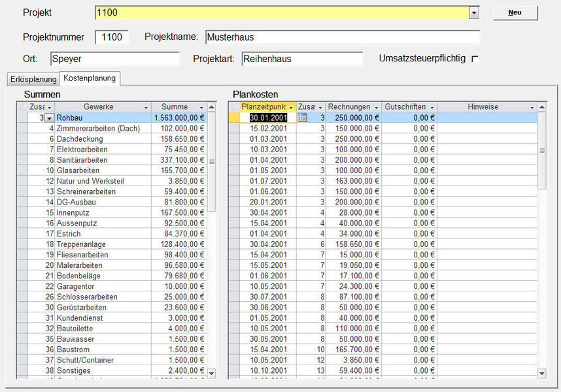Open the date picker calendar icon for 30.01.2001
The width and height of the screenshot is (561, 392).
coord(302,117)
